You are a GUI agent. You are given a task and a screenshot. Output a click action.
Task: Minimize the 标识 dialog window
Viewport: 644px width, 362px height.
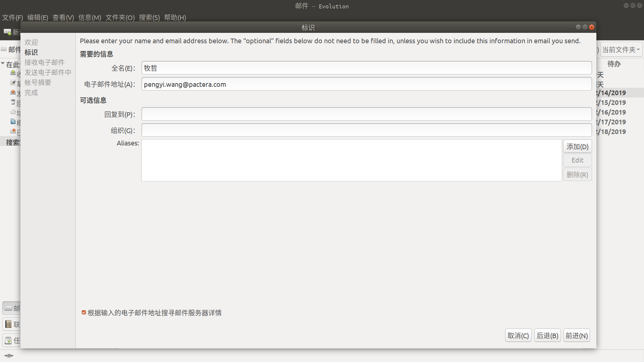578,27
